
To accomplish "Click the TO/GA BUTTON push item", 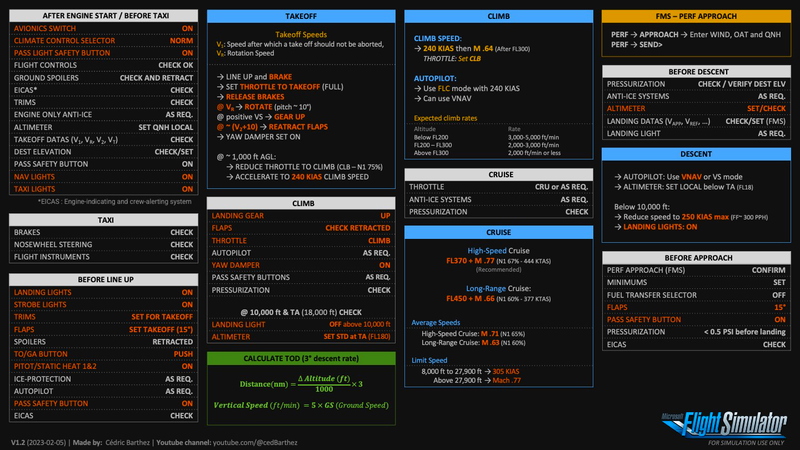I will click(102, 354).
